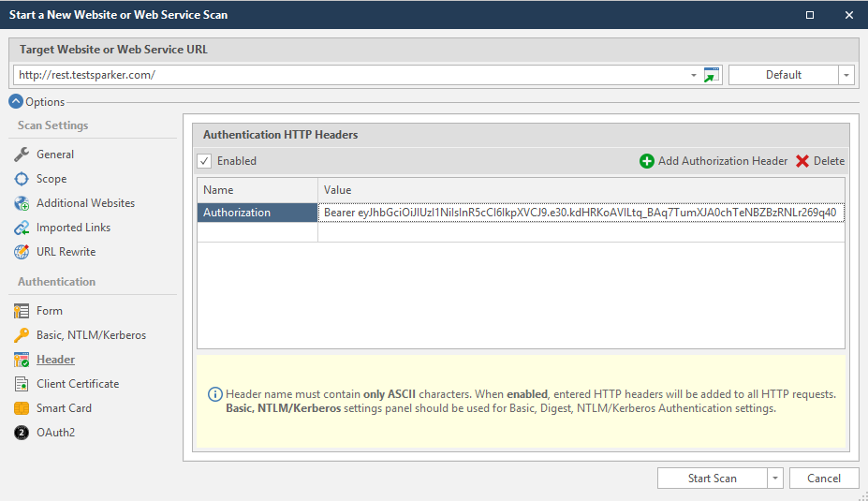Screen dimensions: 868x501
Task: Open Client Certificate settings
Action: click(x=78, y=384)
